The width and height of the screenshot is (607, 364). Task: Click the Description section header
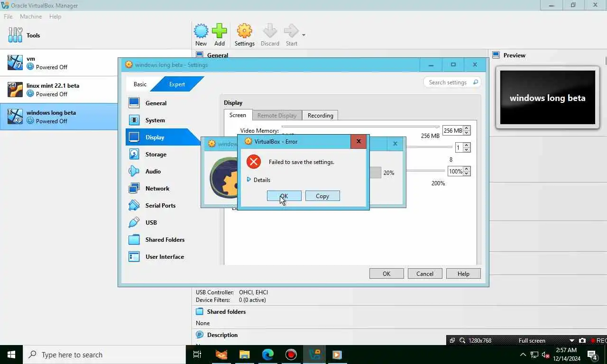222,335
